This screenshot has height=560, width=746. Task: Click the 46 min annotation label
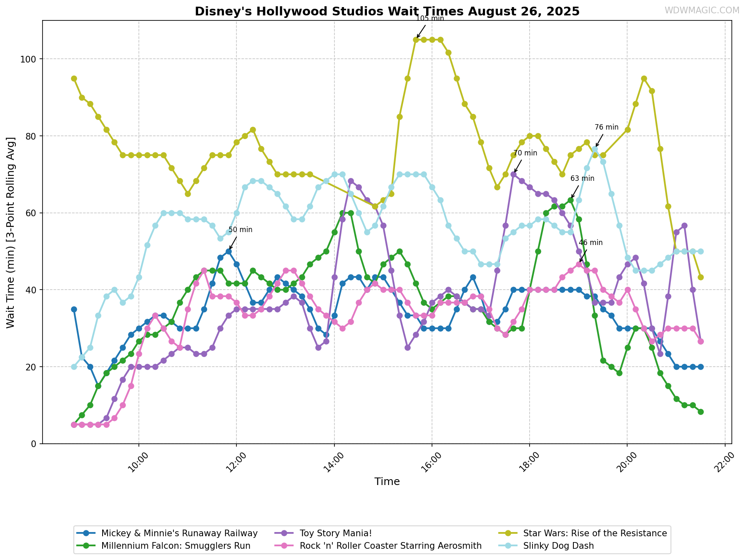591,243
